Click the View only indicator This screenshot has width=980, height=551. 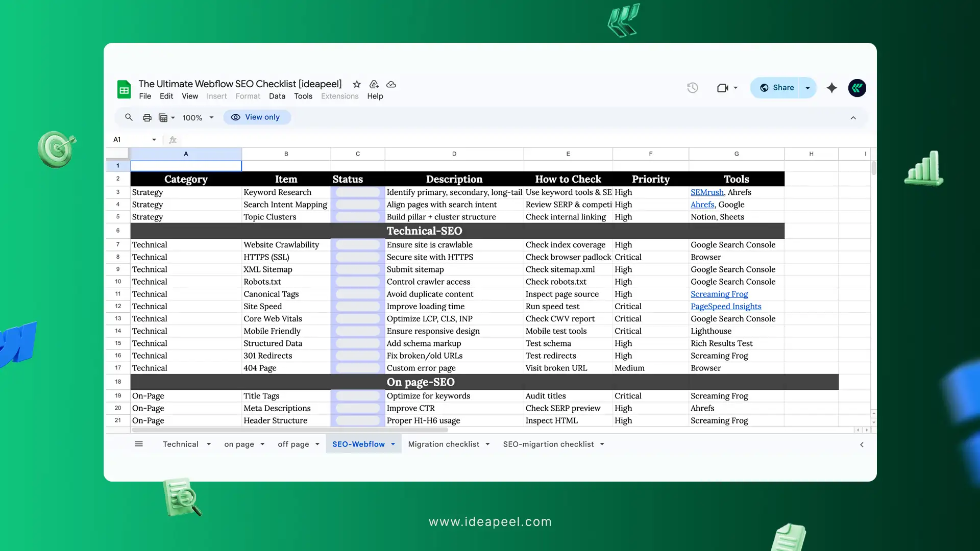(257, 117)
